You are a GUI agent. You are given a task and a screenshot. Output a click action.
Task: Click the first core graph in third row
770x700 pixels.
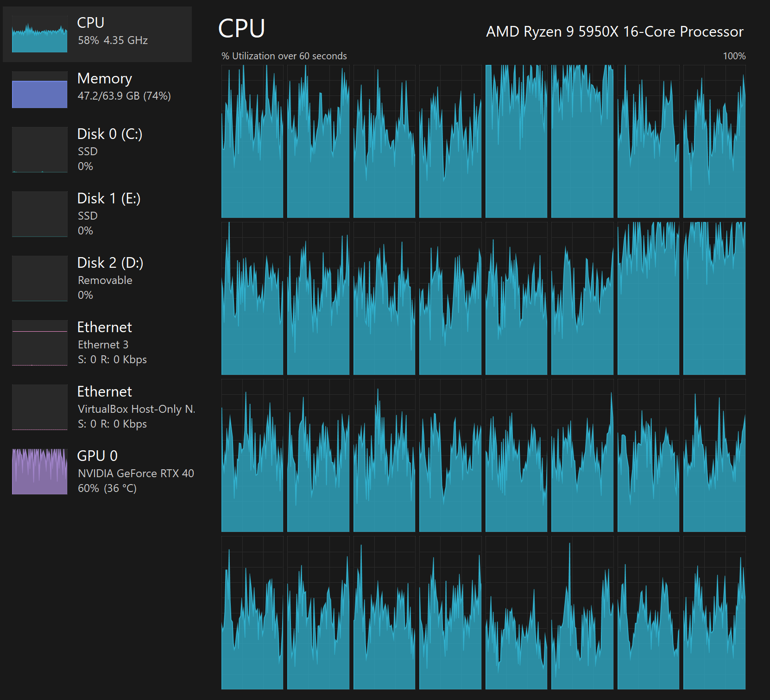(252, 455)
